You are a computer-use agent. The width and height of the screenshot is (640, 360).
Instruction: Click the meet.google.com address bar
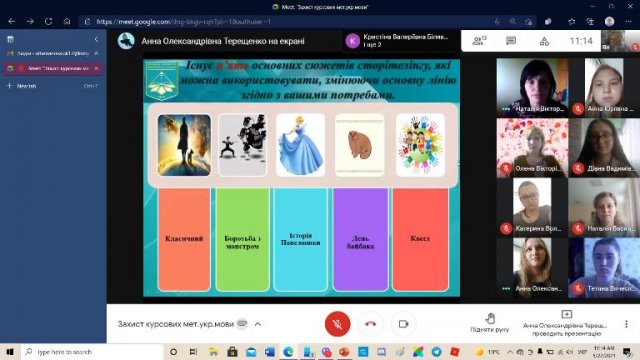(286, 22)
